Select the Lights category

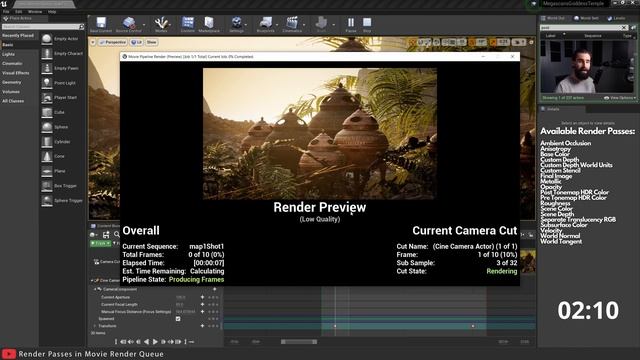[18, 54]
